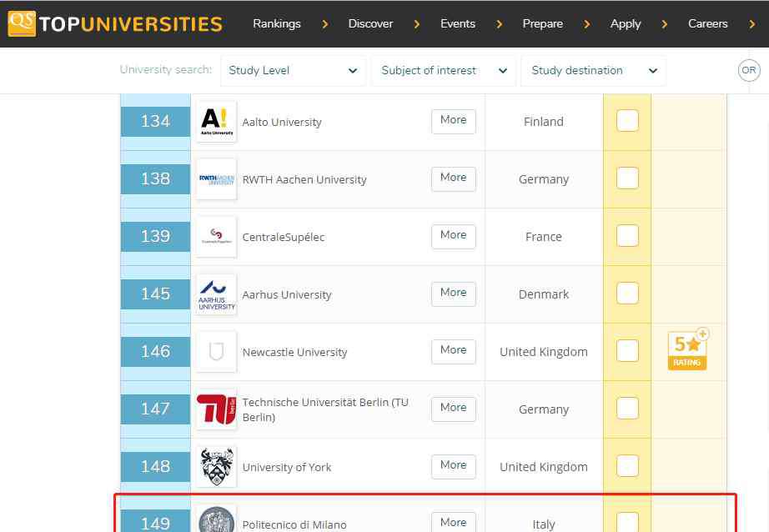Screen dimensions: 769x532
Task: Click More for Aalto University
Action: pos(454,121)
